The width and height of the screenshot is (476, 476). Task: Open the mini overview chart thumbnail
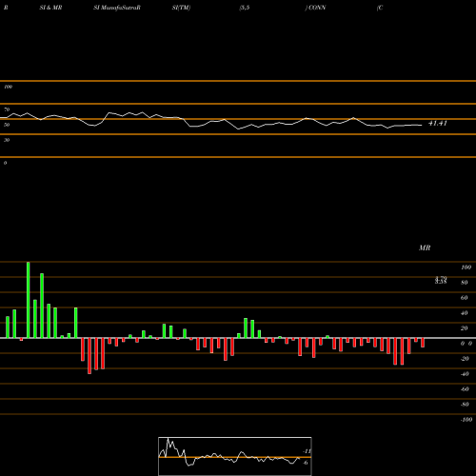pyautogui.click(x=235, y=456)
